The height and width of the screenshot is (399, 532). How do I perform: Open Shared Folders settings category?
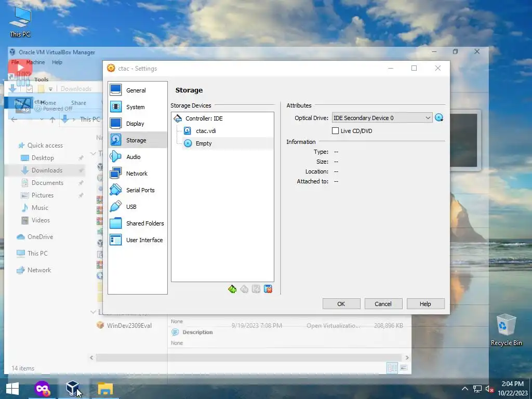coord(137,223)
